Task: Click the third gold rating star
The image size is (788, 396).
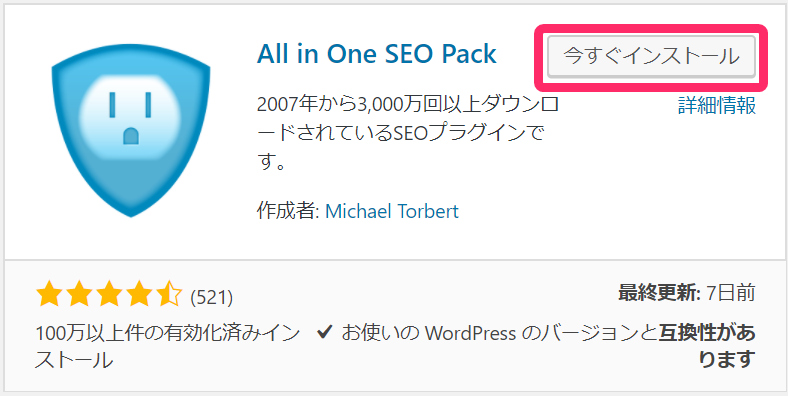Action: 108,294
